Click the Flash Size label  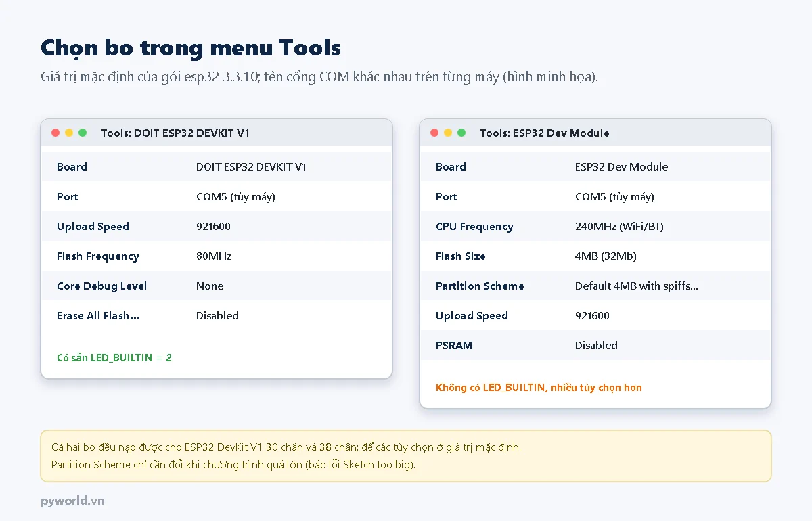click(460, 256)
